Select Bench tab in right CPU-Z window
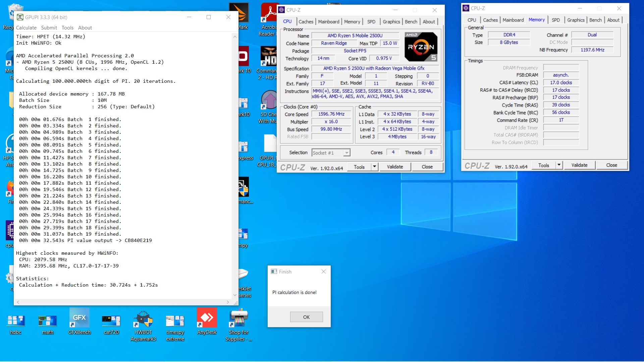The height and width of the screenshot is (362, 644). tap(595, 20)
